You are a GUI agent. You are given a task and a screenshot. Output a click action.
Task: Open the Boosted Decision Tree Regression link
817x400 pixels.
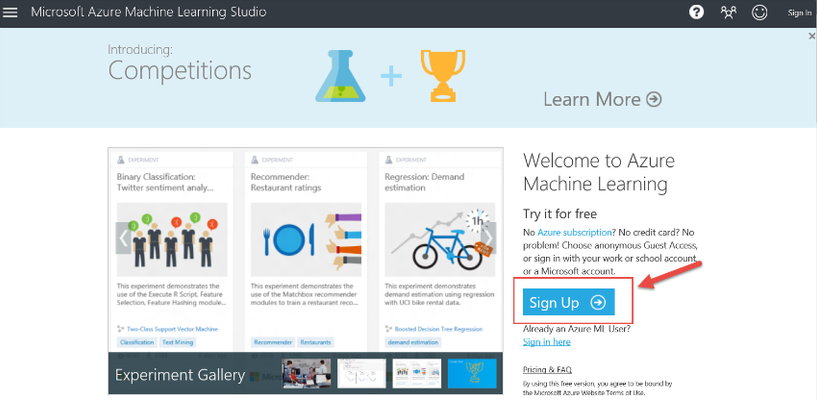(438, 329)
